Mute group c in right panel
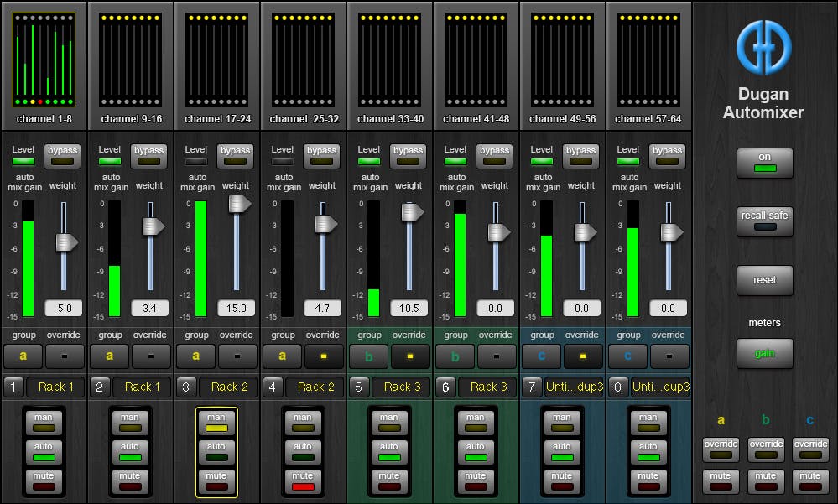Image resolution: width=838 pixels, height=504 pixels. click(809, 481)
